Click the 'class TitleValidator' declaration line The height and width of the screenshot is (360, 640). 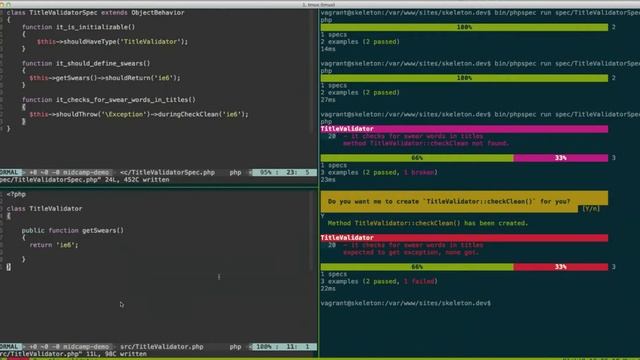(44, 209)
